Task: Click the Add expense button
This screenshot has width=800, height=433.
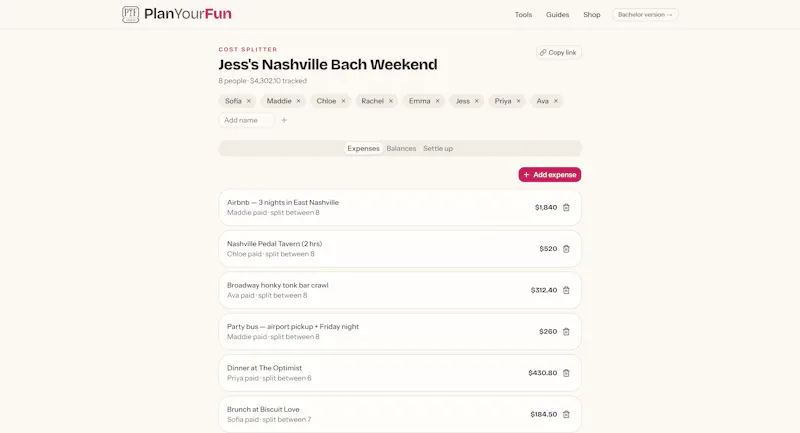Action: [x=549, y=174]
